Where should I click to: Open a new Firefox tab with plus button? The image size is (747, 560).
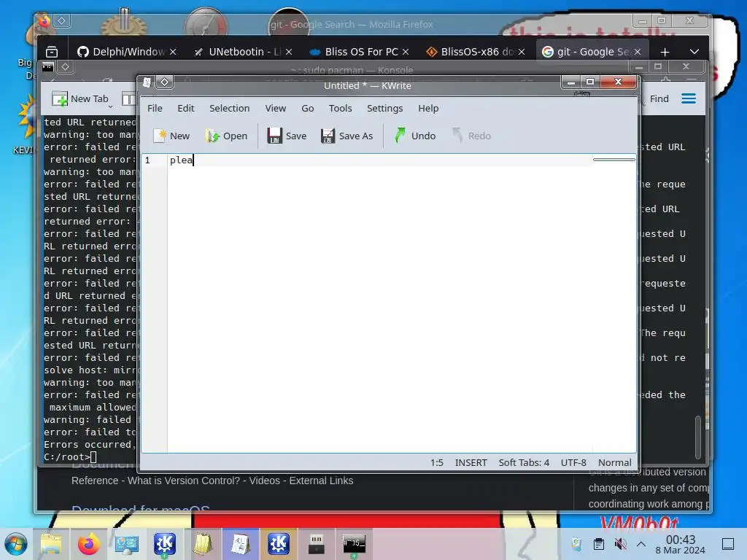click(665, 52)
